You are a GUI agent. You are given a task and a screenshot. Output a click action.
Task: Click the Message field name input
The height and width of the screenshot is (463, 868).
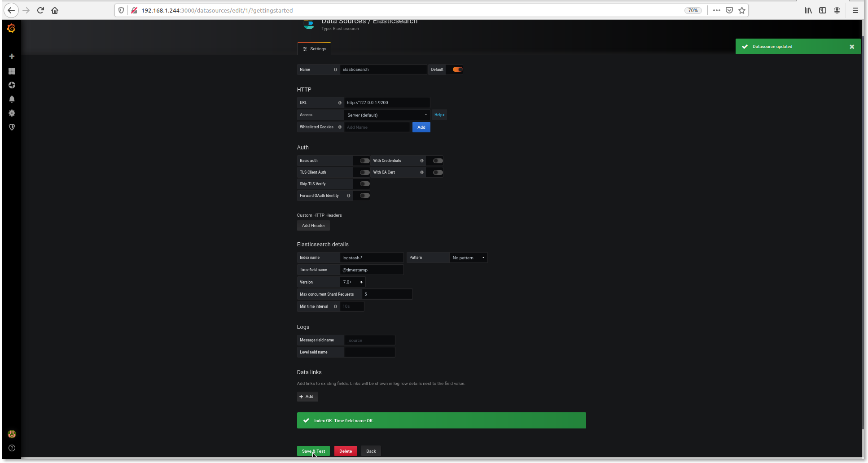(x=369, y=340)
